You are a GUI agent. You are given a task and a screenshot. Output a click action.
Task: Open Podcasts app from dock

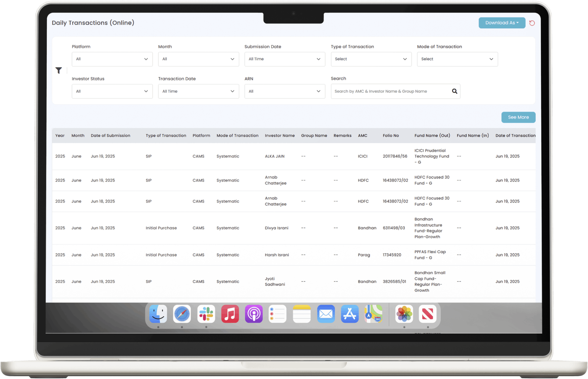click(x=254, y=314)
